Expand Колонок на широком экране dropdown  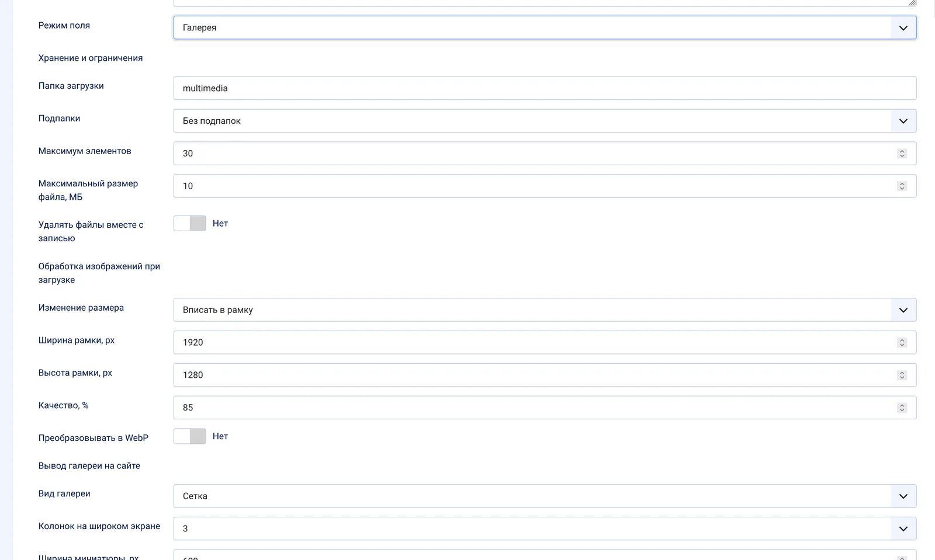click(x=545, y=528)
